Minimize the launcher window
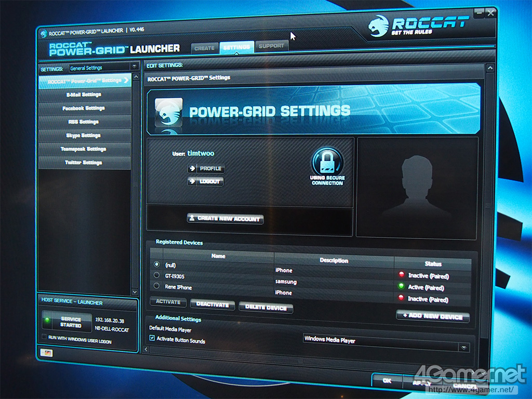Viewport: 532px width, 399px height. [x=478, y=13]
